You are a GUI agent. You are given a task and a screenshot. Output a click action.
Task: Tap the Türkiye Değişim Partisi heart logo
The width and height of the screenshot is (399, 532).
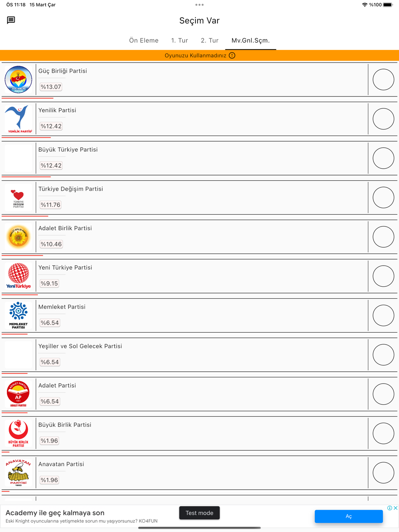18,197
